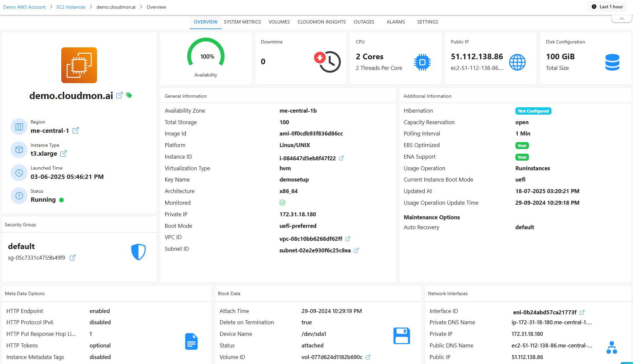Open security group sg-05c7331c4759b49f9 link icon
Screen dimensions: 633x364
pos(73,257)
